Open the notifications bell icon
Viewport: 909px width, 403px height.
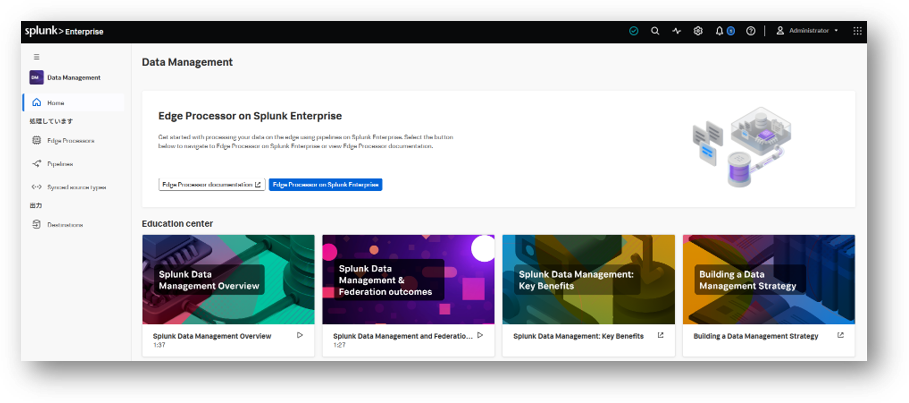click(x=719, y=31)
